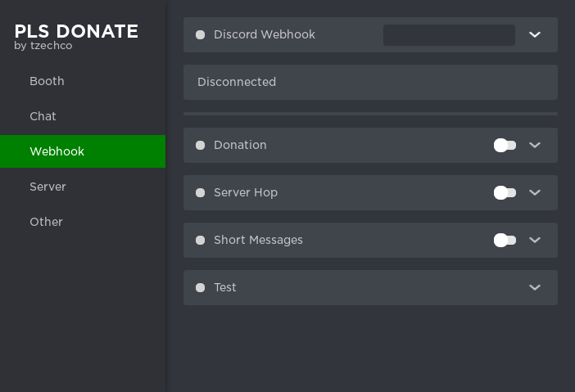
Task: Click the Discord Webhook status dot
Action: (200, 35)
